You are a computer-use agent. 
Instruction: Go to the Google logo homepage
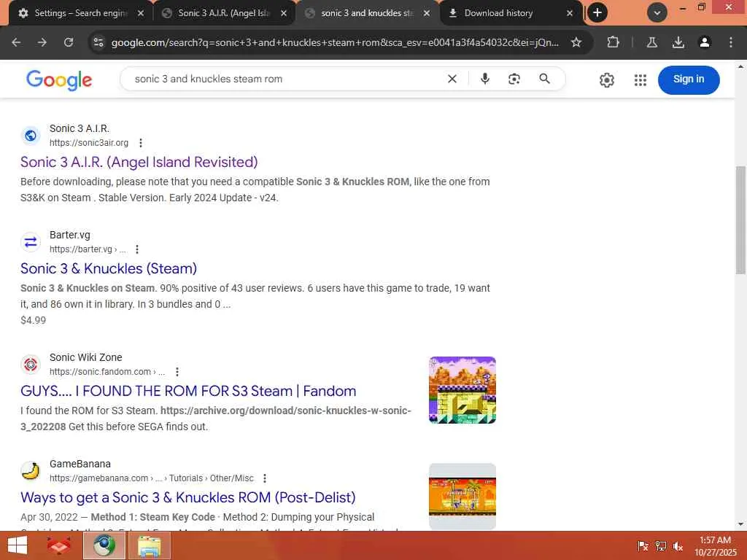tap(59, 80)
